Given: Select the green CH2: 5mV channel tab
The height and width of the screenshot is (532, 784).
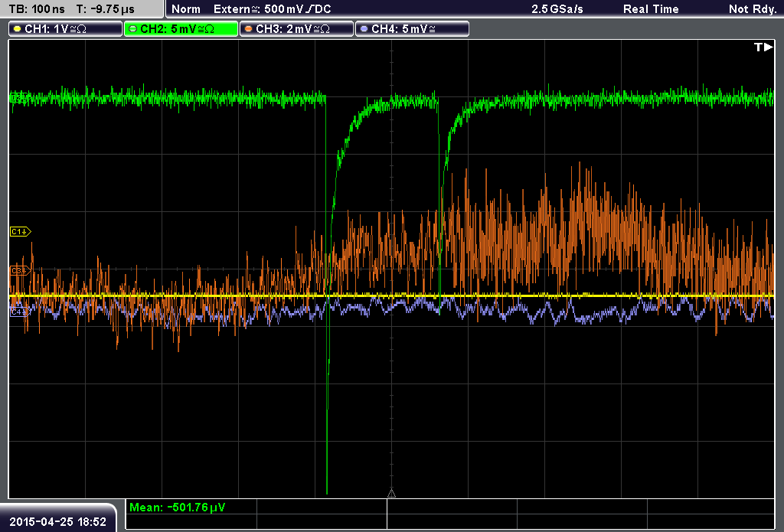Looking at the screenshot, I should (x=181, y=29).
